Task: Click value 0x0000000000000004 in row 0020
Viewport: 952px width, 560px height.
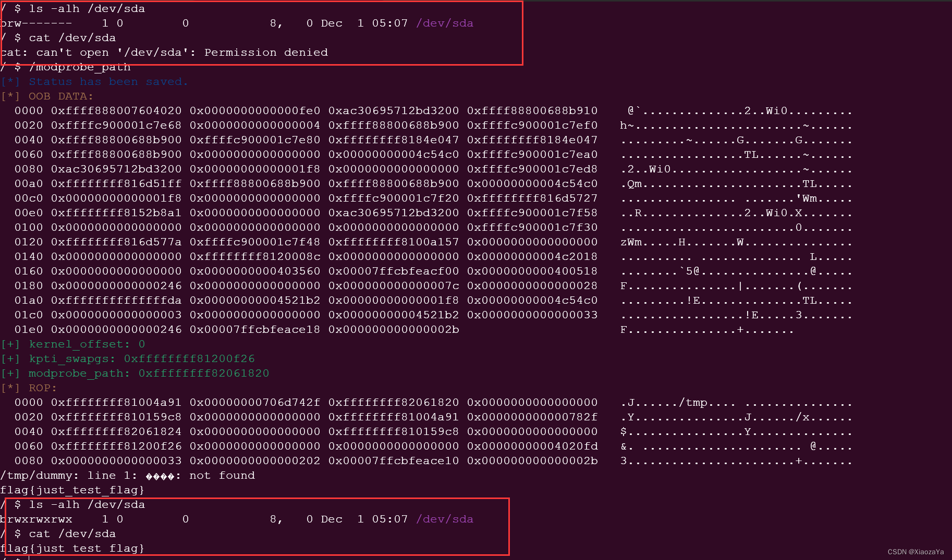Action: [x=255, y=126]
